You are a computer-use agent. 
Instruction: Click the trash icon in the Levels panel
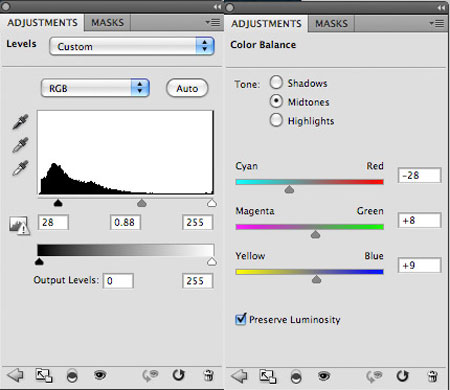click(209, 375)
